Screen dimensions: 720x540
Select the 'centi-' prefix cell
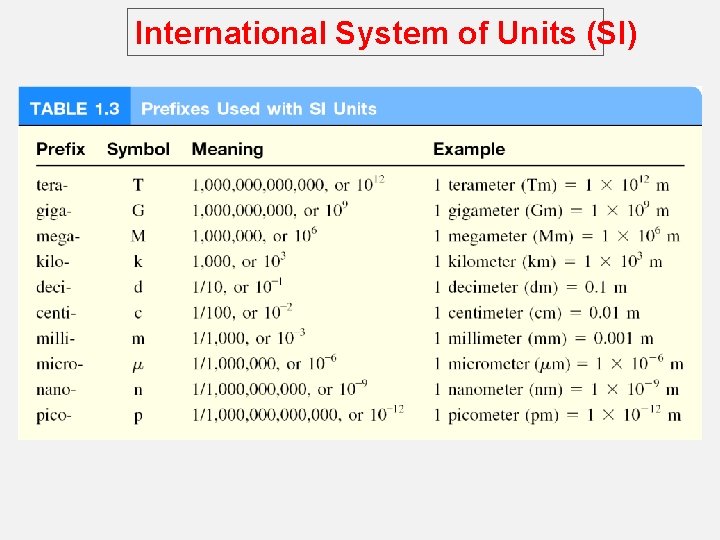(x=56, y=313)
